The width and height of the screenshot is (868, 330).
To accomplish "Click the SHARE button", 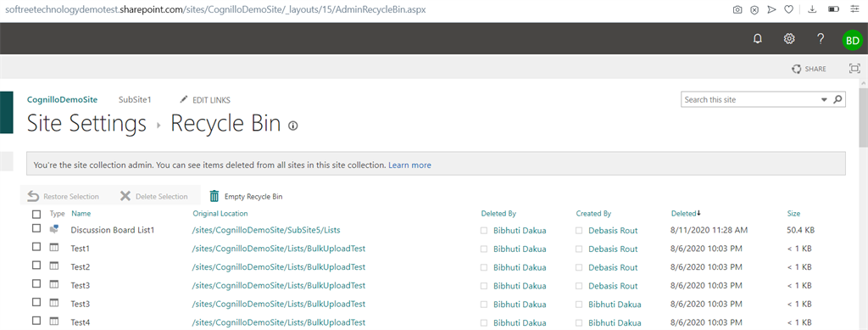I will (809, 70).
